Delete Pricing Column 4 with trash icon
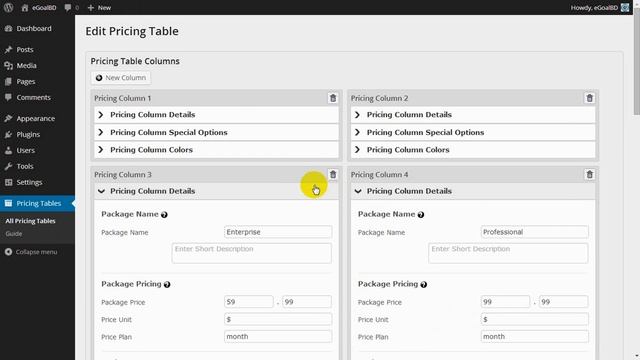Image resolution: width=640 pixels, height=360 pixels. tap(589, 174)
